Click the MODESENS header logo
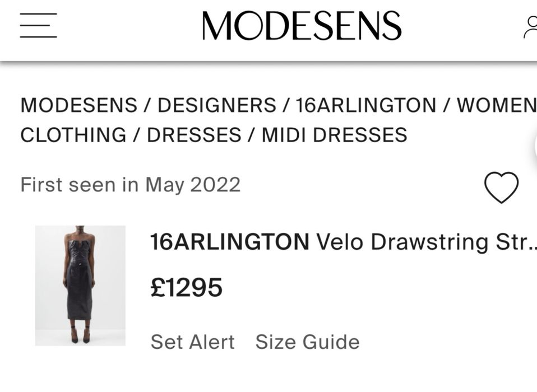The height and width of the screenshot is (392, 537). click(x=302, y=26)
